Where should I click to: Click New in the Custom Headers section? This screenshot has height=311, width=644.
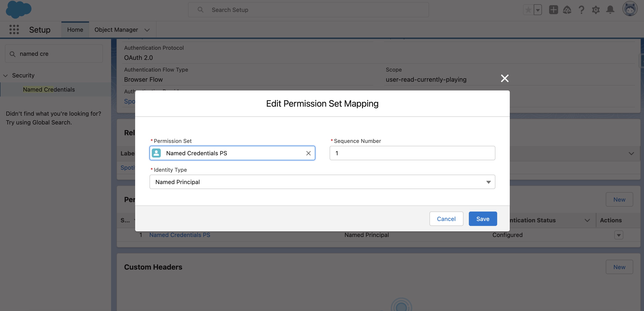[x=619, y=267]
